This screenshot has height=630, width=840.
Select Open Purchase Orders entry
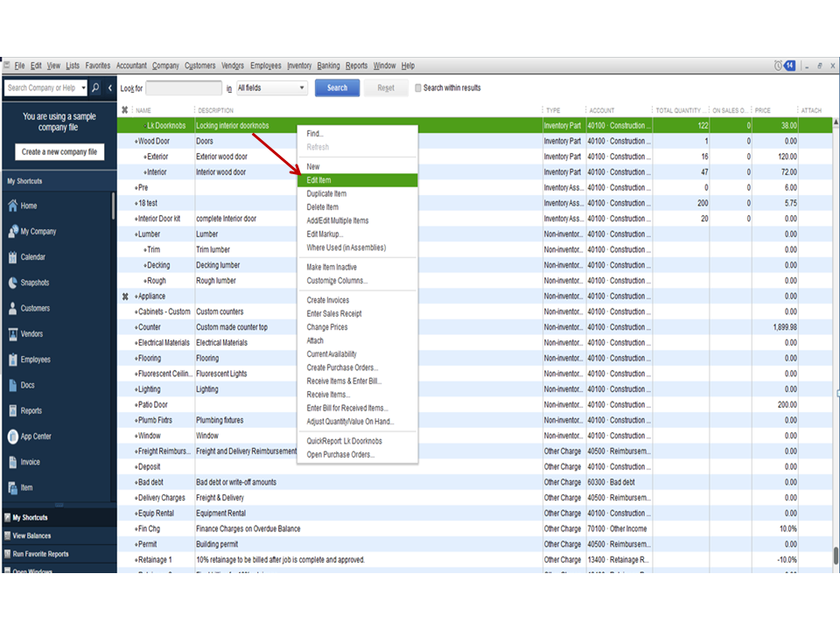[357, 454]
